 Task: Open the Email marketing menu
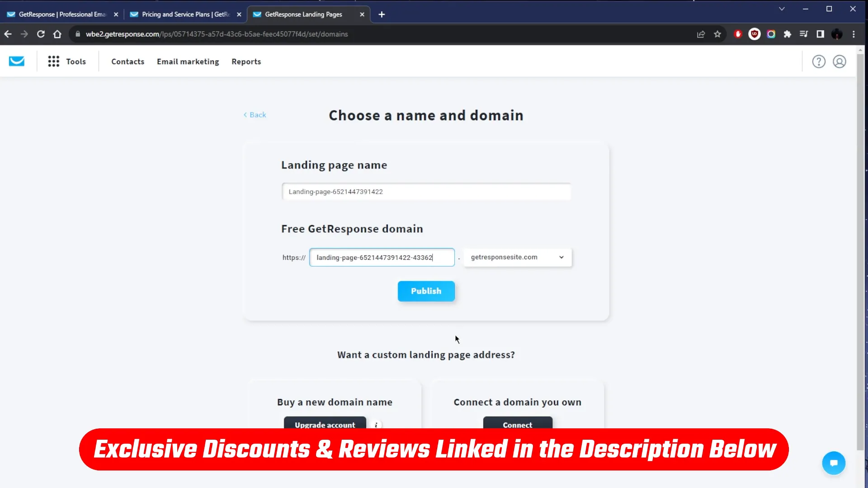(188, 61)
